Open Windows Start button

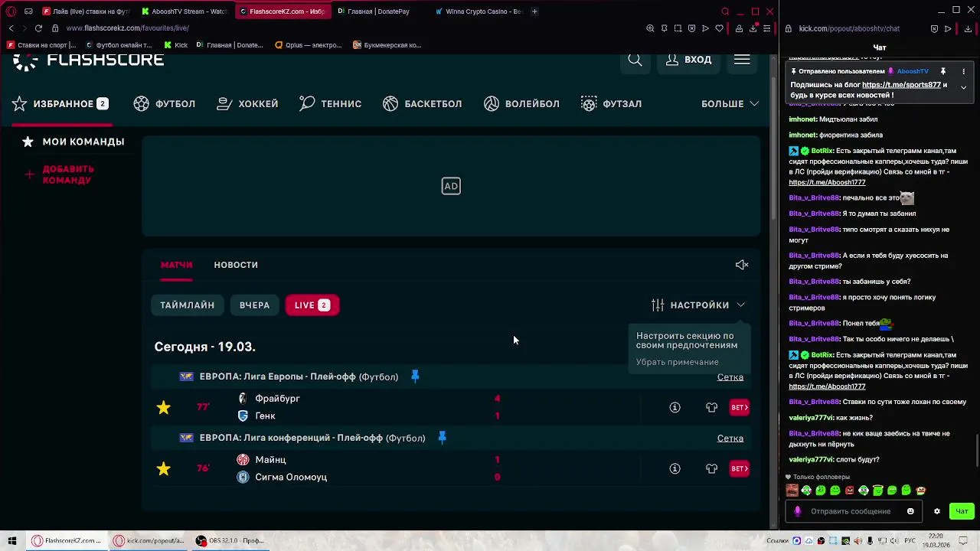[12, 540]
